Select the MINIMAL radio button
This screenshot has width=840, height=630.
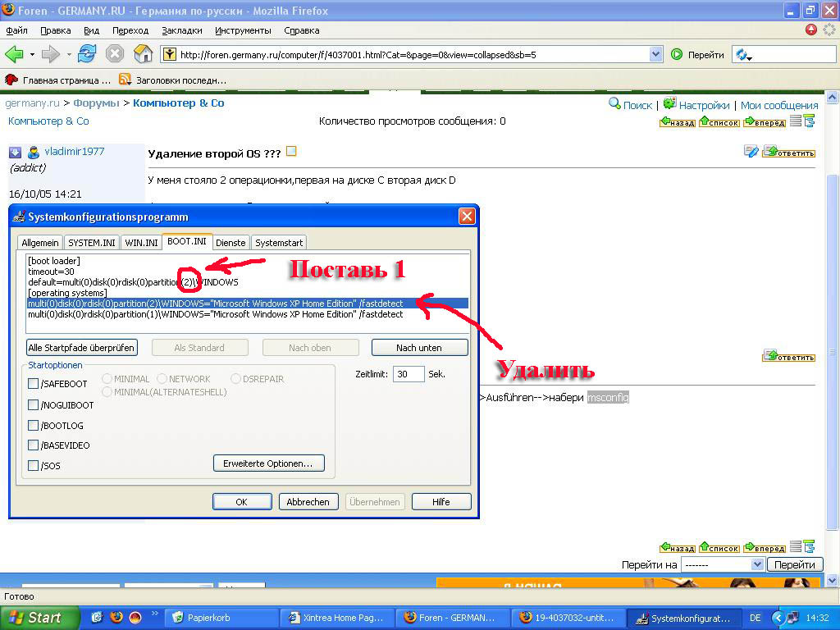(107, 378)
